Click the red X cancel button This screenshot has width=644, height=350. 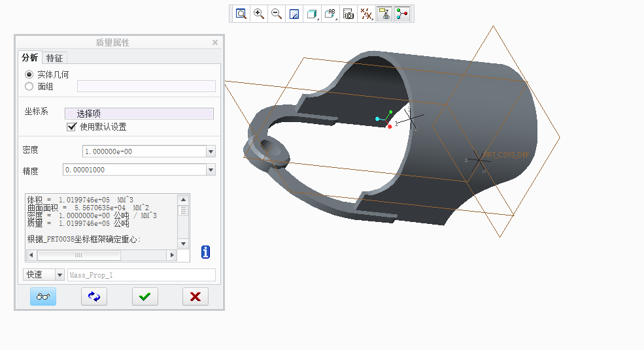[x=195, y=296]
